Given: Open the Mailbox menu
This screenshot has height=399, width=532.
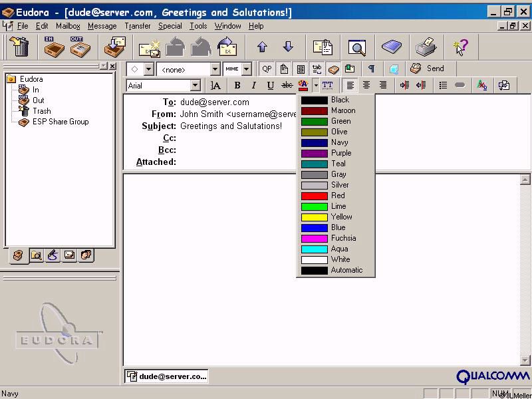Looking at the screenshot, I should pos(68,26).
